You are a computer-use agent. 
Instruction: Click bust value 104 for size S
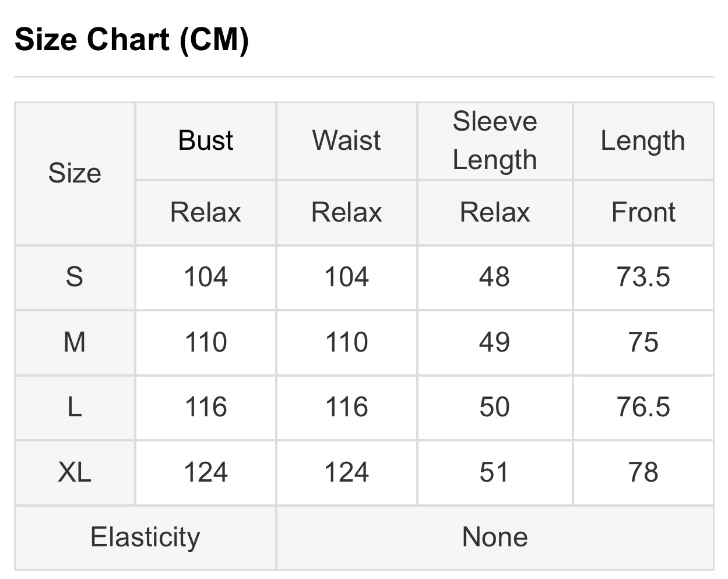point(206,277)
